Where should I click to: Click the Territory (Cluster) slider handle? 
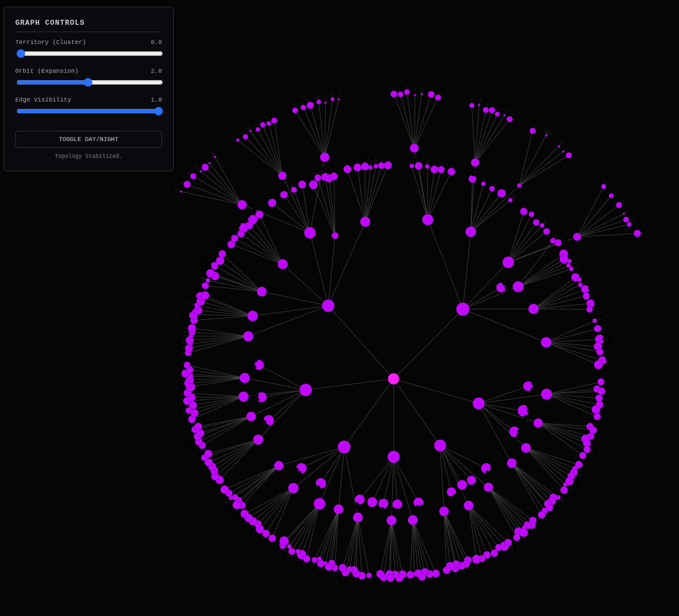(x=21, y=54)
